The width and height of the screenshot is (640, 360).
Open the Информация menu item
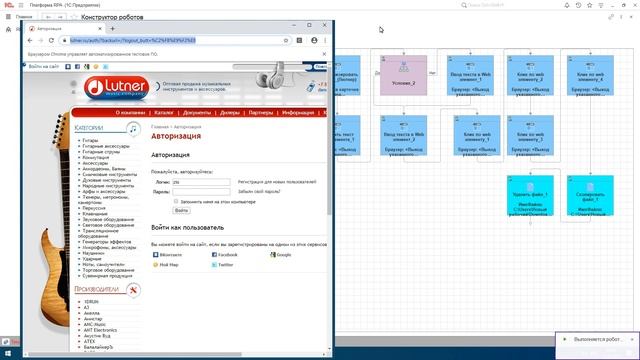point(298,113)
